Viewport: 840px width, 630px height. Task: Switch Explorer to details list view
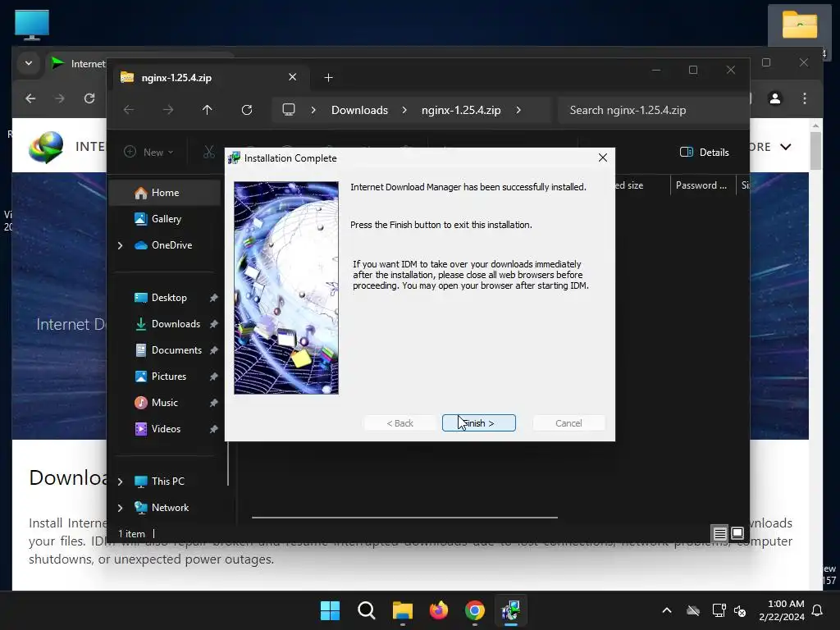719,533
